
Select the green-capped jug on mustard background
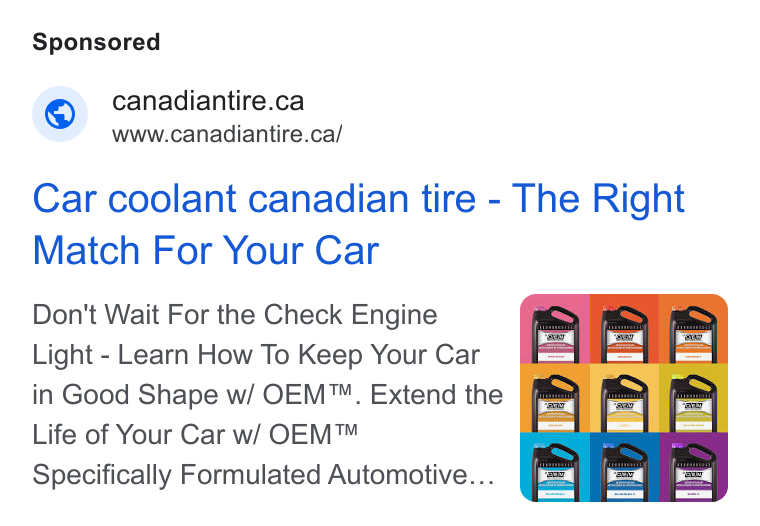click(693, 398)
